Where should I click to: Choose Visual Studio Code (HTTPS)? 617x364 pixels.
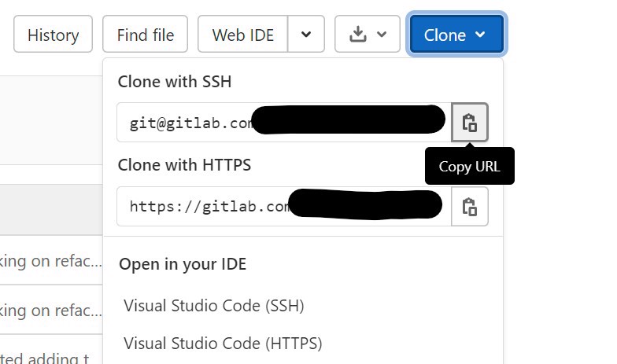pos(223,343)
